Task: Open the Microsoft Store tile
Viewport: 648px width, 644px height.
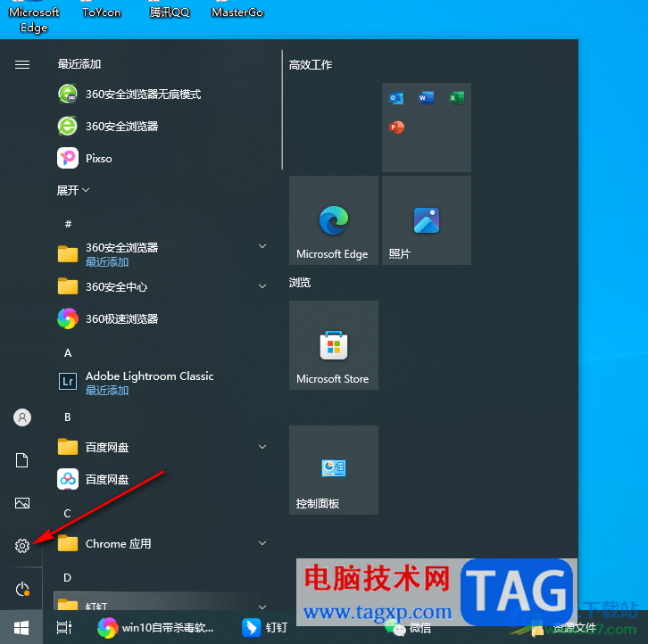Action: click(334, 345)
